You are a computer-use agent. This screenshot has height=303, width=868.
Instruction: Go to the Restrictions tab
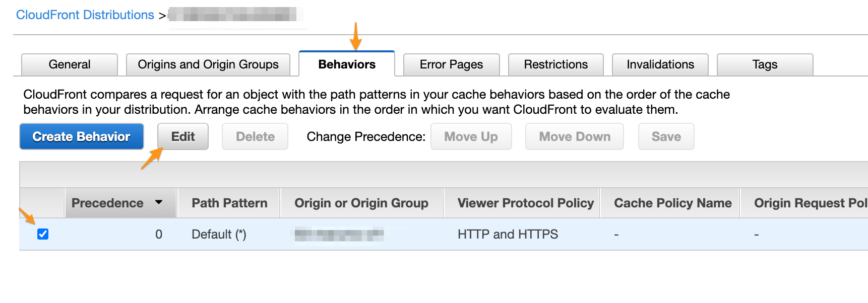(x=555, y=64)
